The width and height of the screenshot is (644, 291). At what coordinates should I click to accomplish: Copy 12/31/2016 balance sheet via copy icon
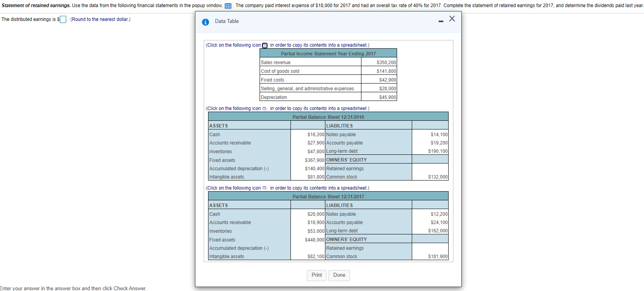(264, 108)
